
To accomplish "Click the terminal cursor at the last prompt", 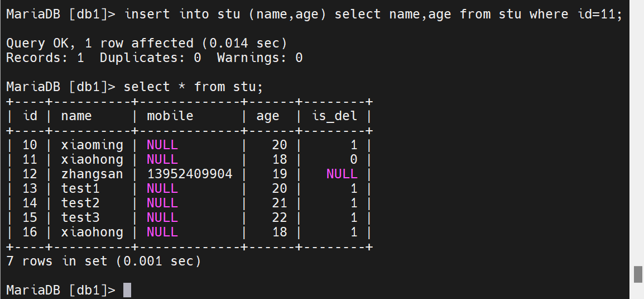I will point(127,290).
